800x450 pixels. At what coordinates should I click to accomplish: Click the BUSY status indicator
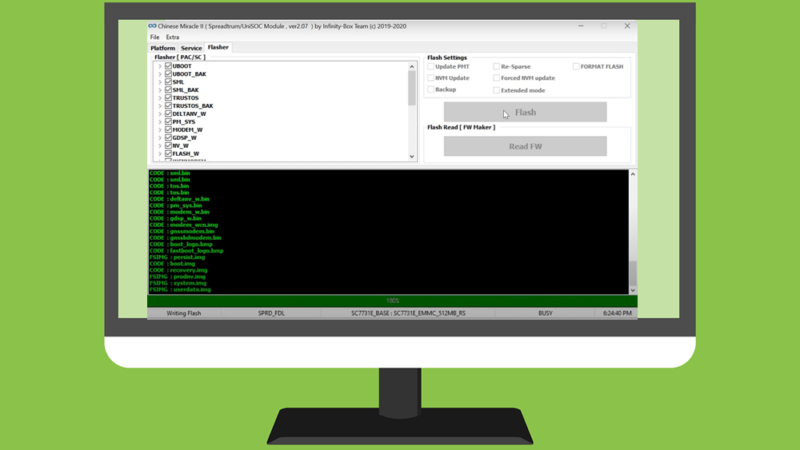point(545,313)
